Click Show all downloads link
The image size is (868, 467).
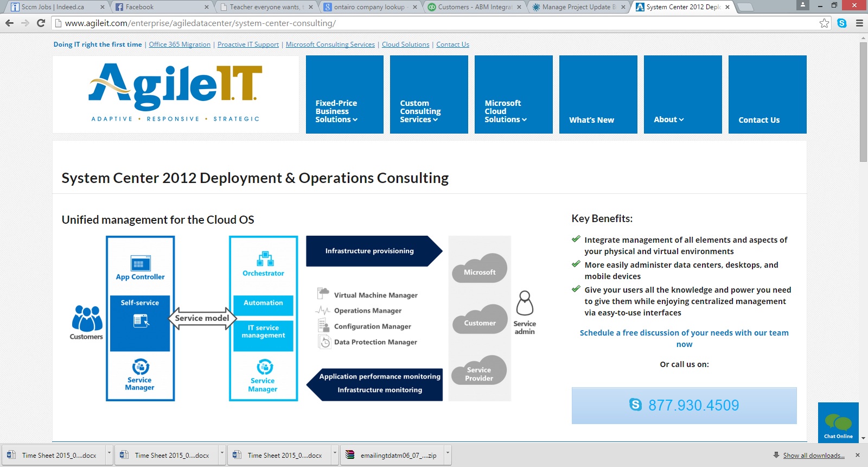coord(813,456)
